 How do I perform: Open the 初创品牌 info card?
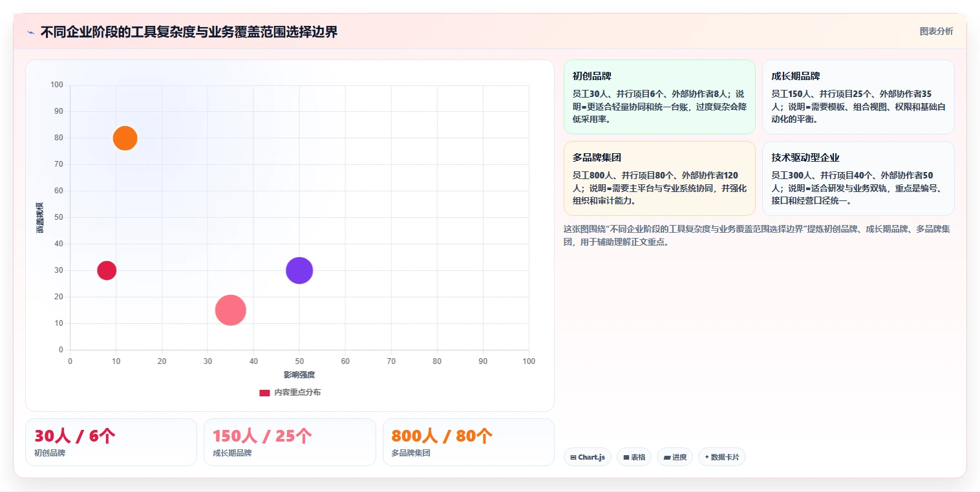(659, 97)
